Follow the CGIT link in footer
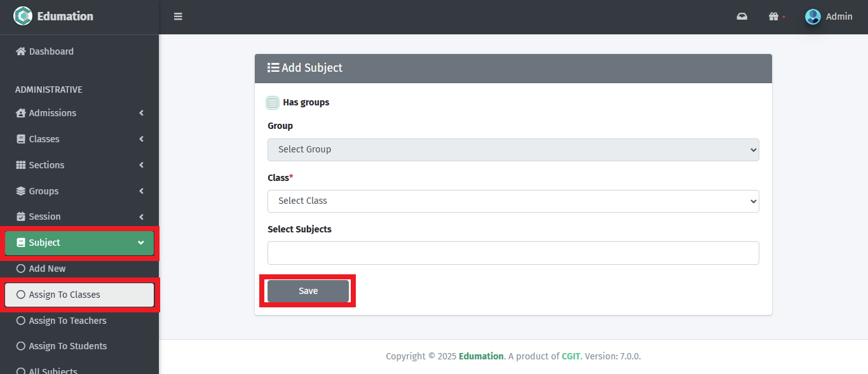The height and width of the screenshot is (374, 868). 571,356
